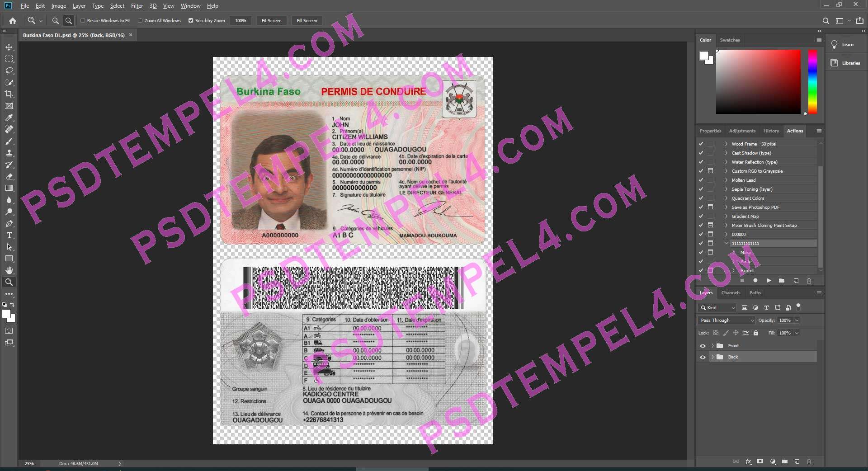Image resolution: width=868 pixels, height=471 pixels.
Task: Disable the Scrubby Zoom checkbox
Action: tap(191, 20)
